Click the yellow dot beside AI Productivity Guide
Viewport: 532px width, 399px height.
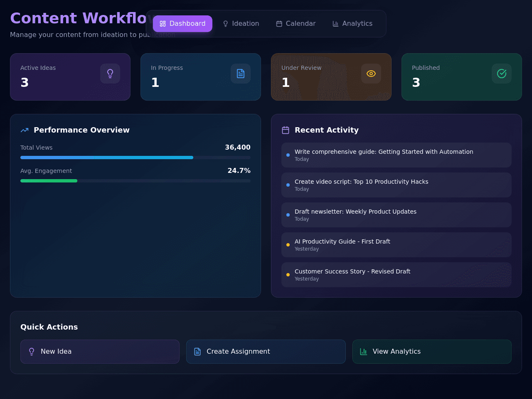pos(288,245)
